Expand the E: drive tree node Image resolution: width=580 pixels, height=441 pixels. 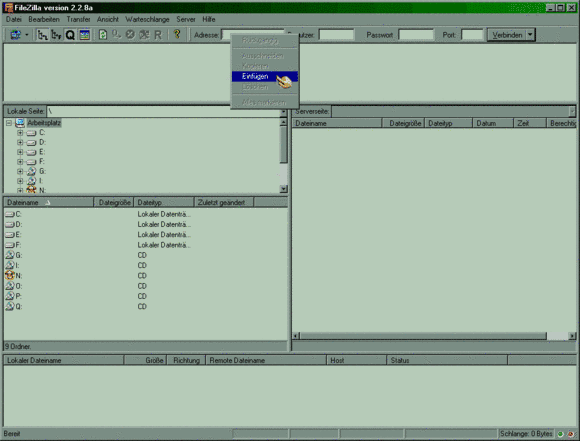pos(20,152)
